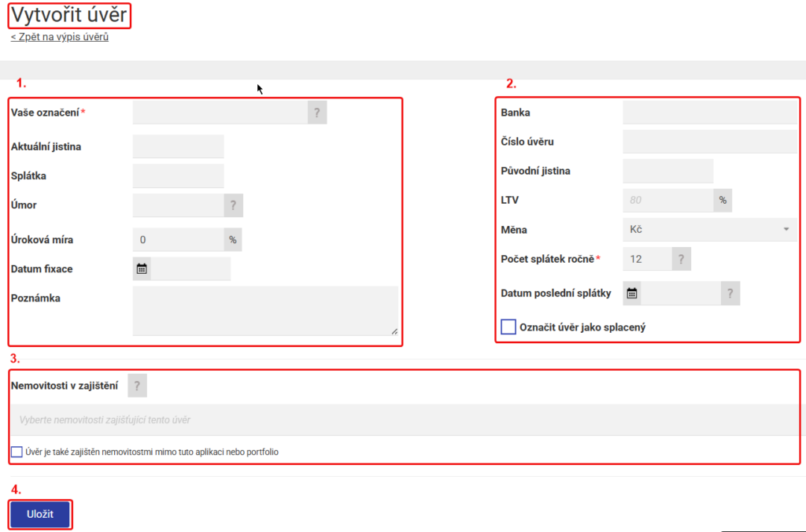Click help icon for Počet splátek ročně
Image resolution: width=806 pixels, height=532 pixels.
[682, 259]
